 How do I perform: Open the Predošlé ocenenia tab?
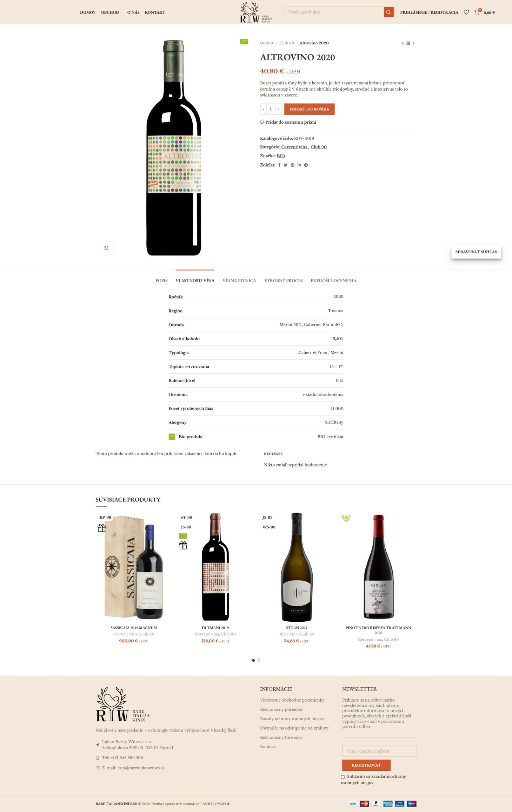tap(333, 280)
